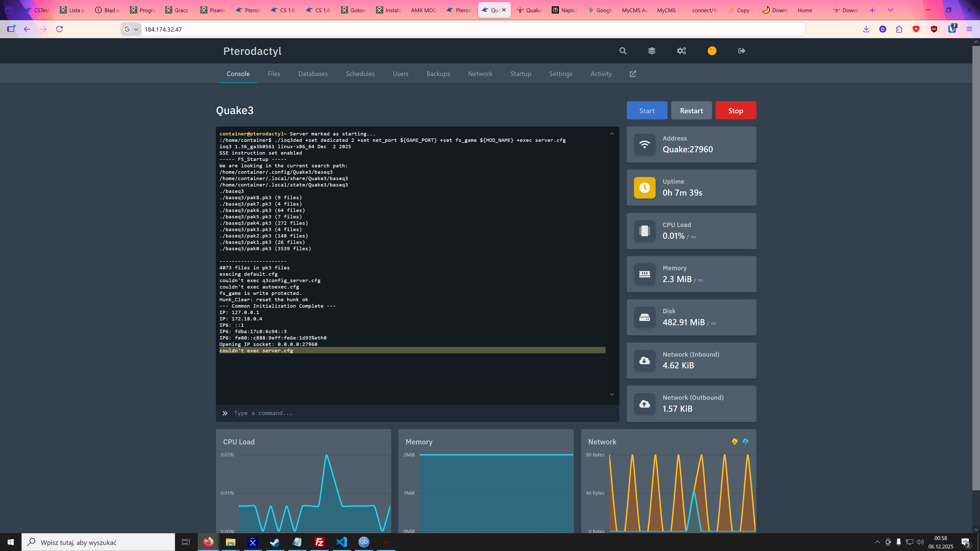
Task: Switch to the Files tab
Action: pyautogui.click(x=274, y=74)
